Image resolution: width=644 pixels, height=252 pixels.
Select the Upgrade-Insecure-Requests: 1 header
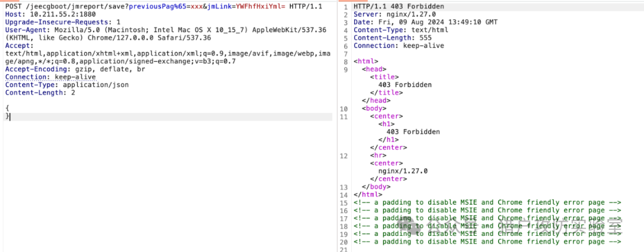(x=63, y=22)
